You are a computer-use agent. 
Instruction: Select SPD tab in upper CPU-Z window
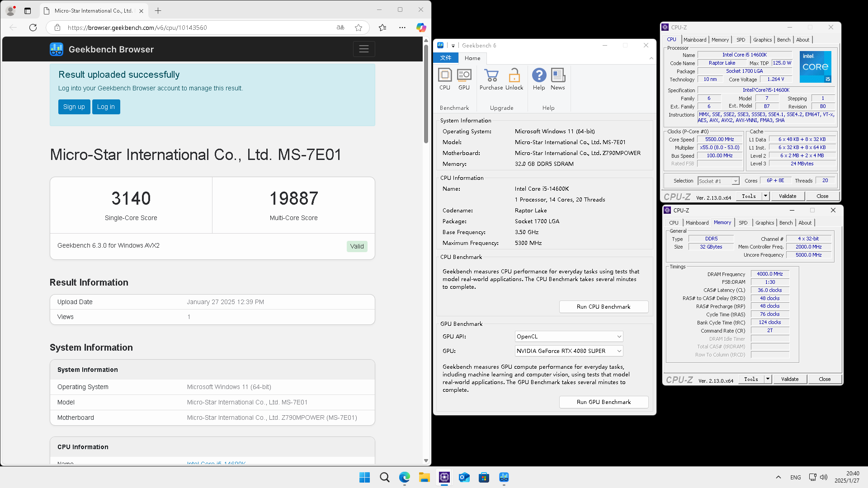(x=741, y=40)
